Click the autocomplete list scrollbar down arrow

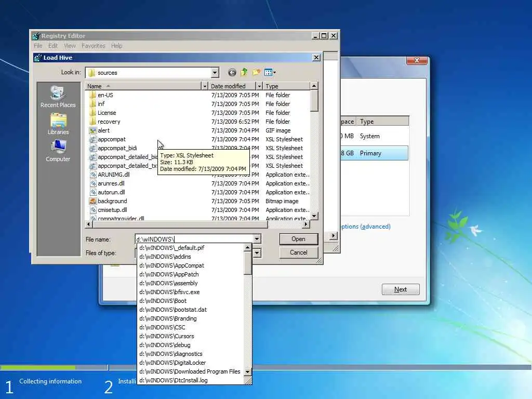(x=248, y=371)
